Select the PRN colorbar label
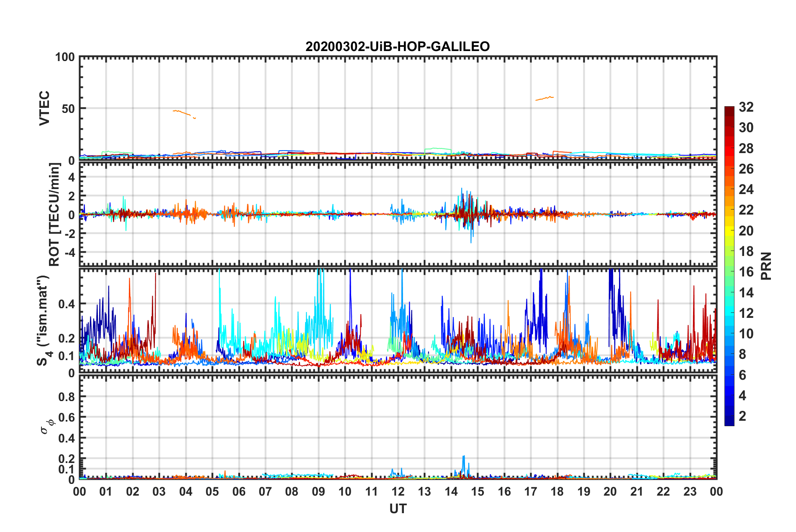 pos(766,266)
